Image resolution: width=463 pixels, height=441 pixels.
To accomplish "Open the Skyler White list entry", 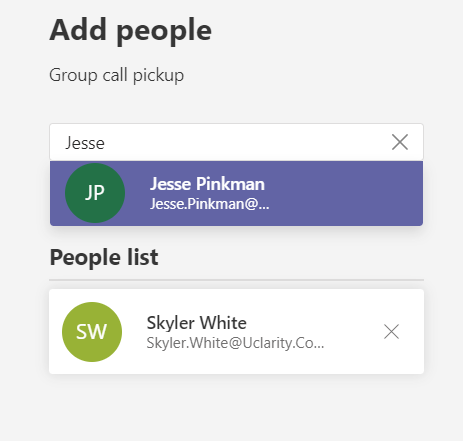I will 236,332.
